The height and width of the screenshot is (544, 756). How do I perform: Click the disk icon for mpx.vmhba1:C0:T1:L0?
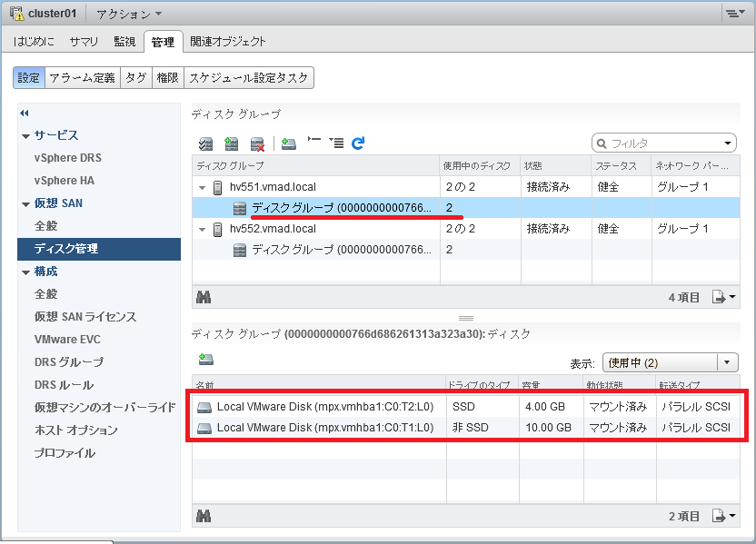pos(204,428)
